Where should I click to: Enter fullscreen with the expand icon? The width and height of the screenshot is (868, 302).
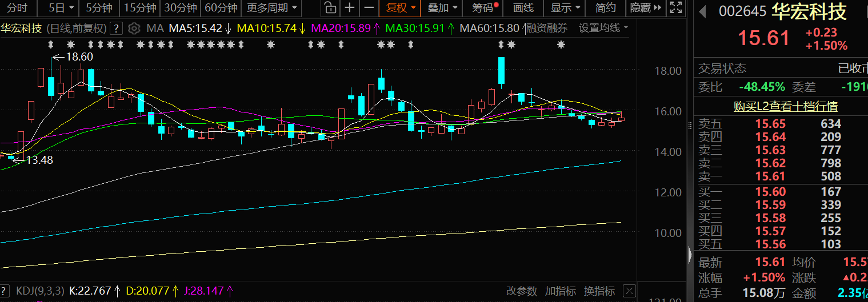point(675,8)
